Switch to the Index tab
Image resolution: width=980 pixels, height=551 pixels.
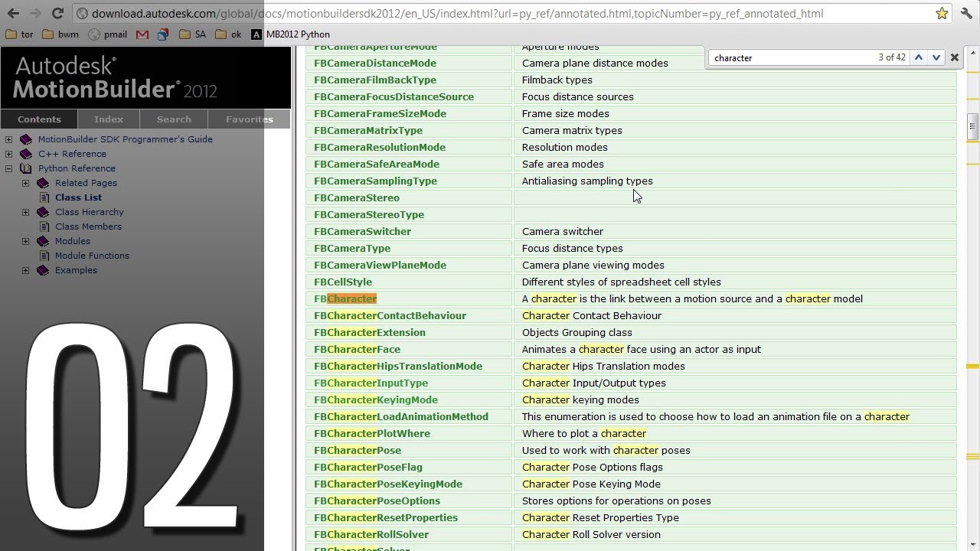pos(109,119)
